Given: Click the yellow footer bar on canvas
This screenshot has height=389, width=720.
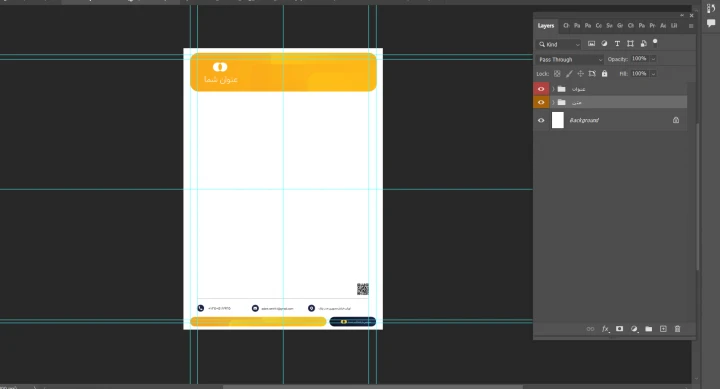Looking at the screenshot, I should click(258, 321).
